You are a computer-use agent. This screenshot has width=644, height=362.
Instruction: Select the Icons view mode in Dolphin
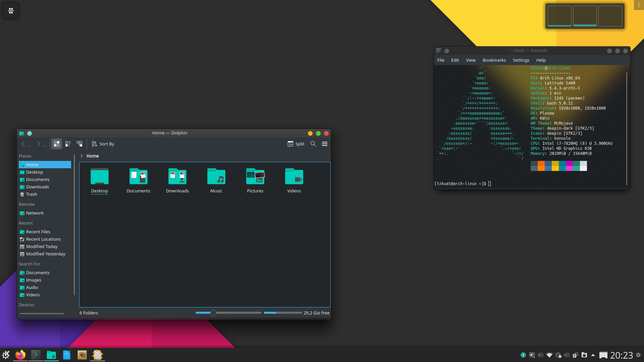[56, 144]
